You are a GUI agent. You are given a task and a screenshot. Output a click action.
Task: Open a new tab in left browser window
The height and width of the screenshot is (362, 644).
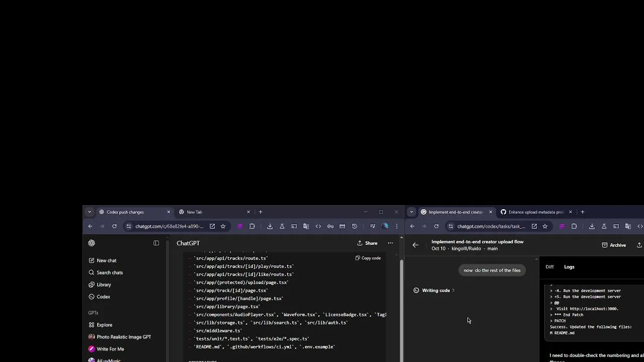[260, 212]
